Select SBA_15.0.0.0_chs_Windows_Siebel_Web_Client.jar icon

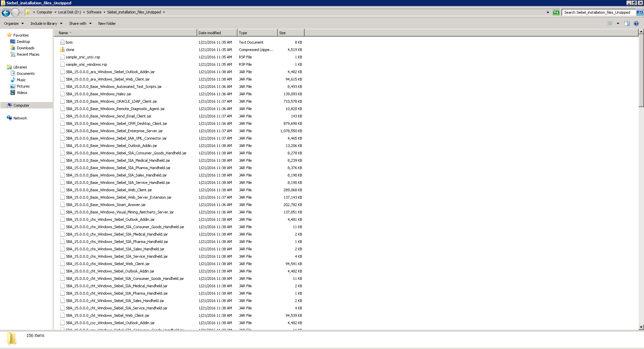(62, 264)
